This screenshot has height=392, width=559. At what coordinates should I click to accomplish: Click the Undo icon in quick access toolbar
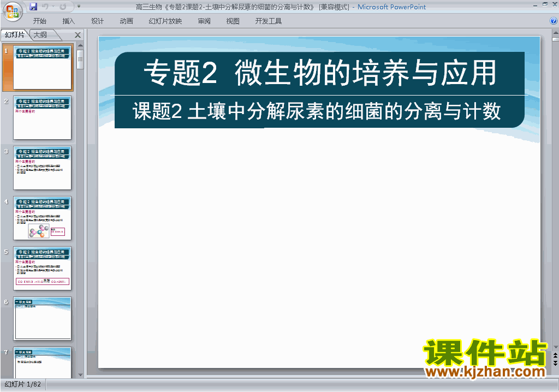(x=45, y=7)
